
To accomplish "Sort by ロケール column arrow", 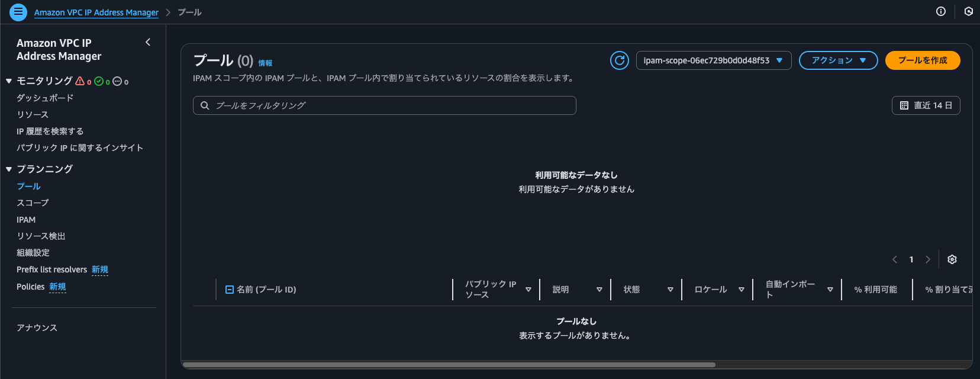I will coord(742,290).
